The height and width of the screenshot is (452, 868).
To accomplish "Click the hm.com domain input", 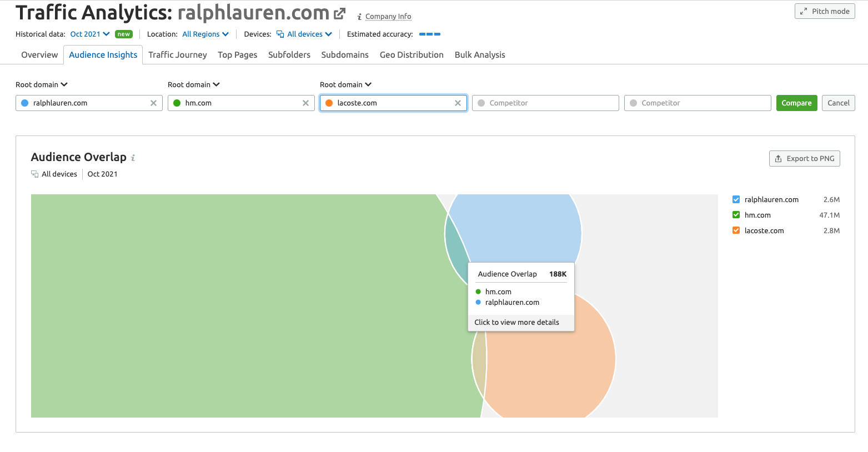I will point(241,103).
